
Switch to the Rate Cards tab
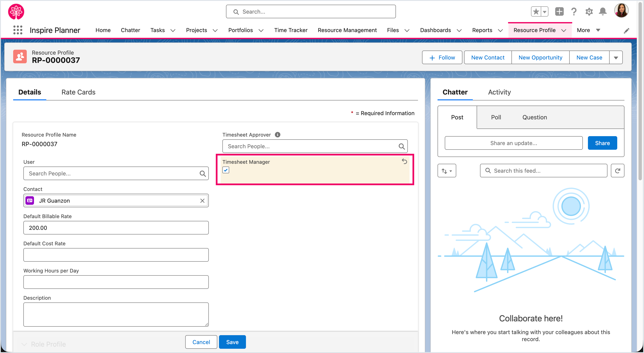click(78, 92)
